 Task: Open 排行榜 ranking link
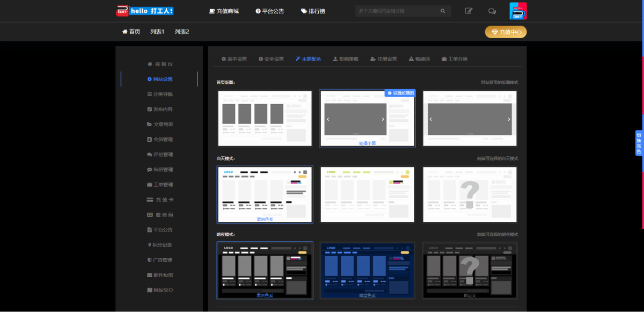tap(313, 11)
